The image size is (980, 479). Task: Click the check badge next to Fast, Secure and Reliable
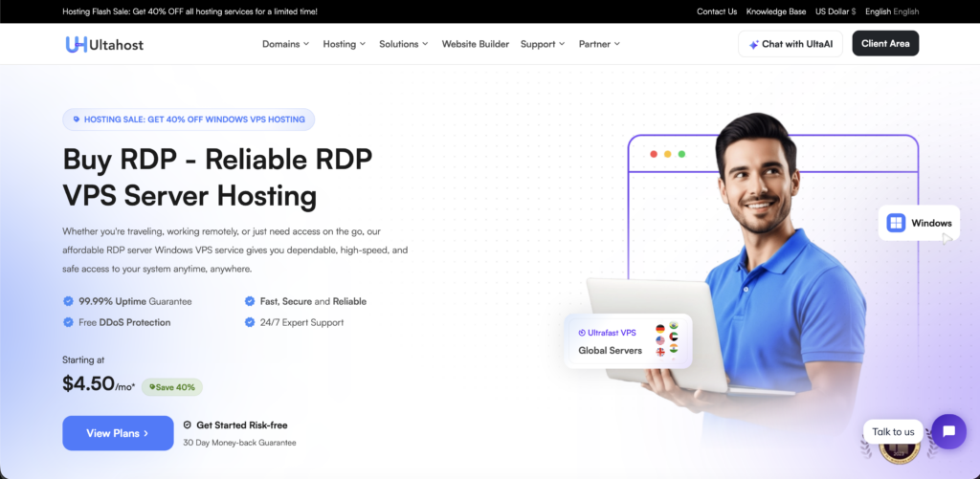click(x=250, y=301)
